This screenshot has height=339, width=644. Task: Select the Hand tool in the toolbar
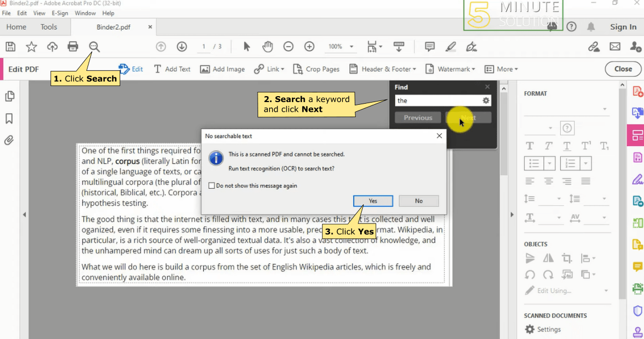point(267,47)
